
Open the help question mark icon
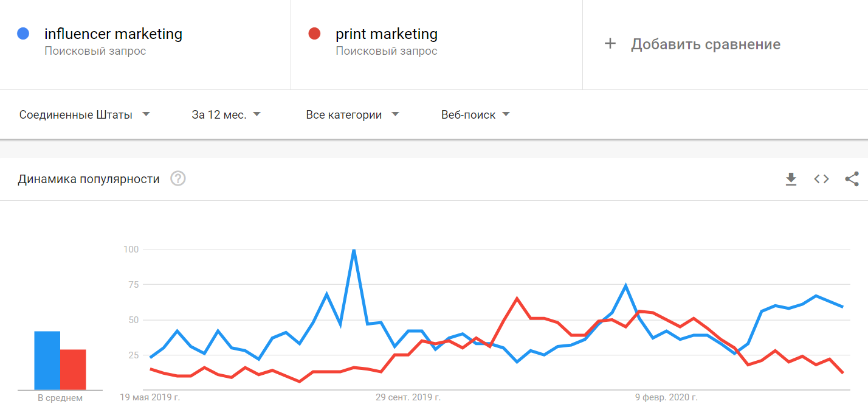point(178,179)
